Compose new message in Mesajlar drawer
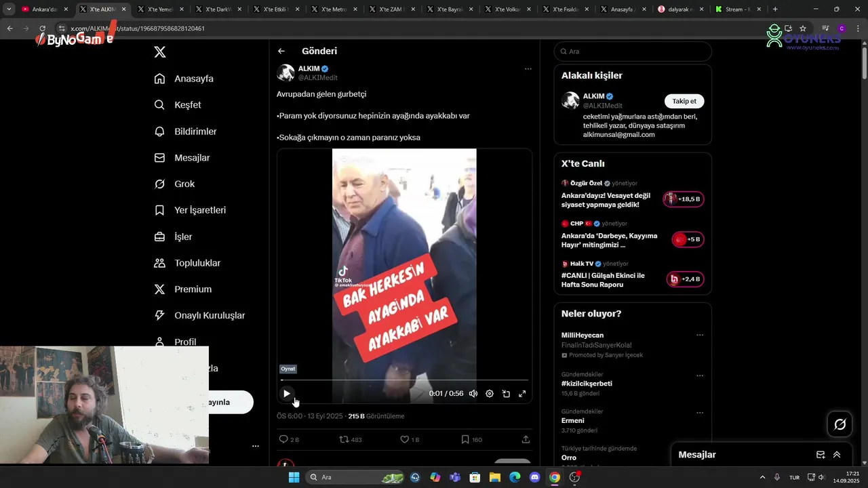Viewport: 868px width, 488px height. click(821, 455)
